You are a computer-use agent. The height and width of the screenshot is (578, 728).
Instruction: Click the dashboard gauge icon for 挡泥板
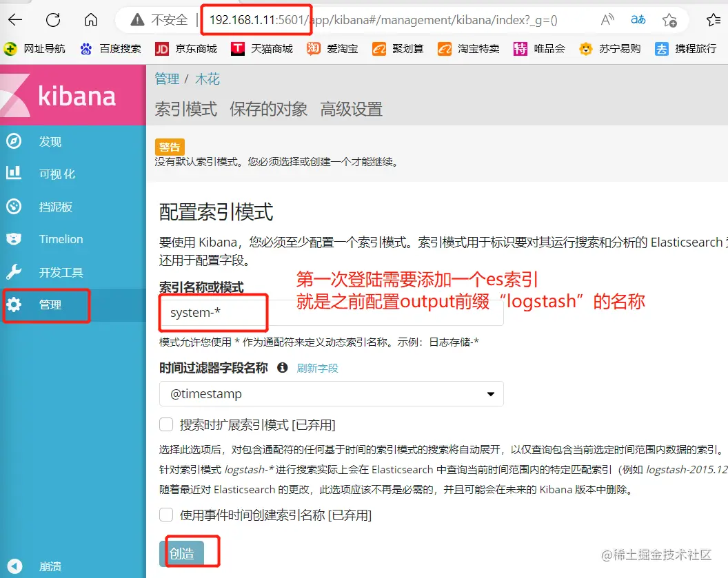[x=14, y=207]
